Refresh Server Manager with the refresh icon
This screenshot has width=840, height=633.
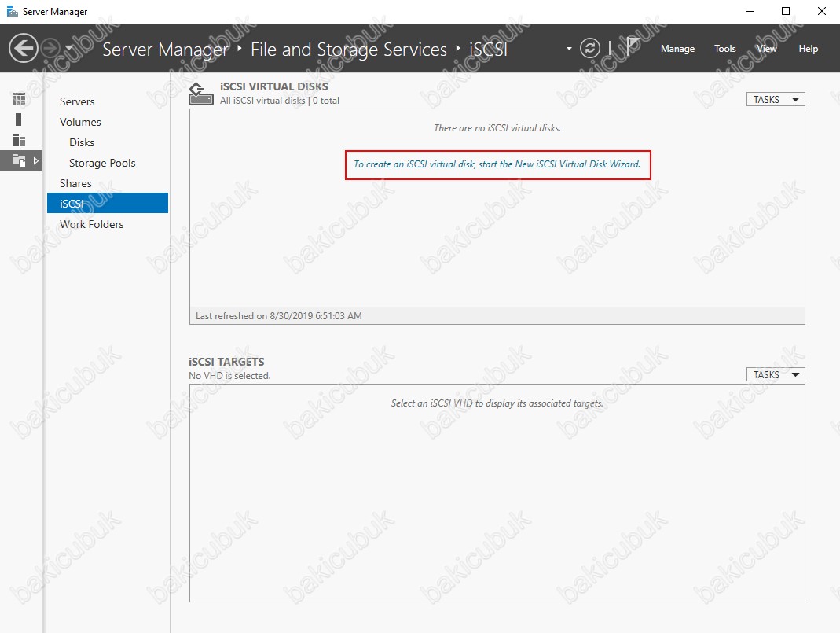pos(590,48)
